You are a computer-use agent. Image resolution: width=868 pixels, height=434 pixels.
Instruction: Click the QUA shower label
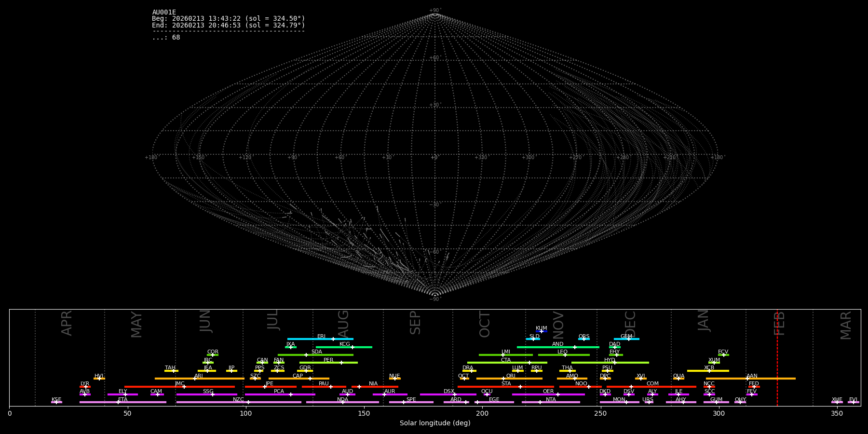pyautogui.click(x=678, y=376)
